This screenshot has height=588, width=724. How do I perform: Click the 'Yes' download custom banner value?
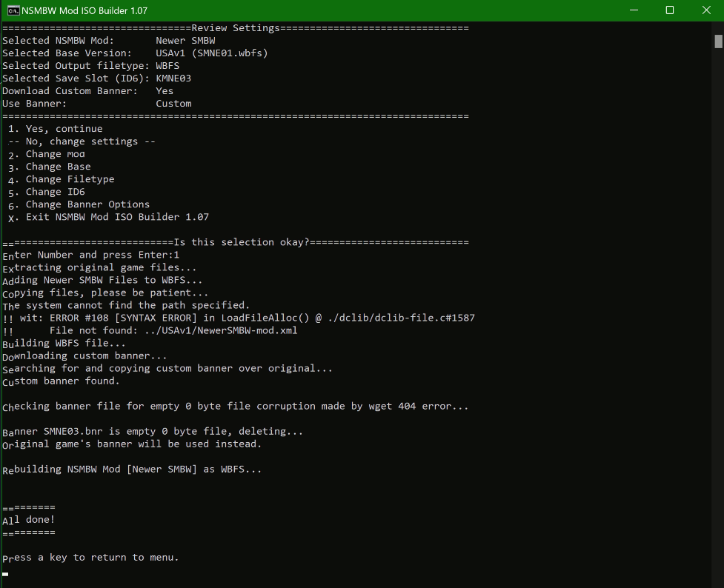165,91
